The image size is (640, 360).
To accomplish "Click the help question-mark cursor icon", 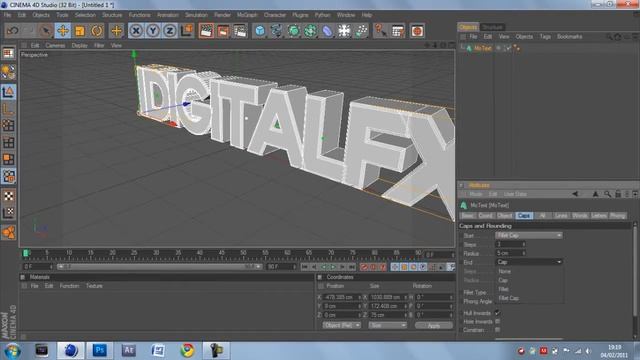I will pyautogui.click(x=380, y=31).
